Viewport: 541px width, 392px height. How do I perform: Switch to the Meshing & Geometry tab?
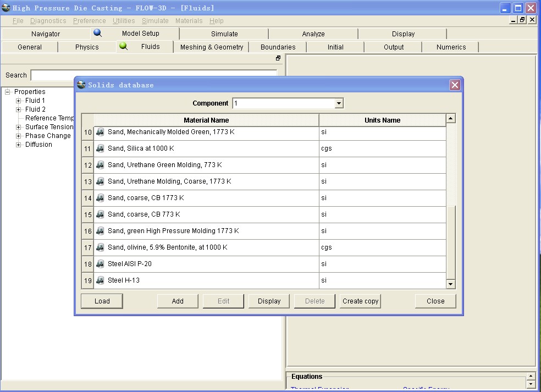[212, 47]
